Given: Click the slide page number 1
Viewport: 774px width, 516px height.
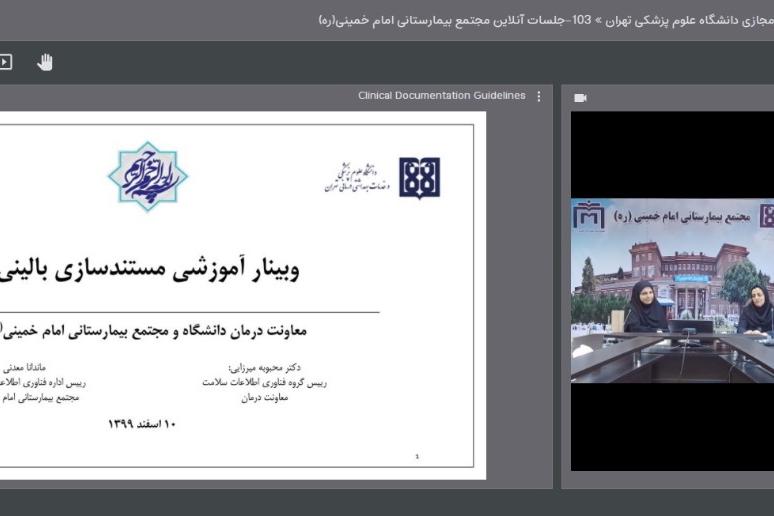Looking at the screenshot, I should coord(417,456).
